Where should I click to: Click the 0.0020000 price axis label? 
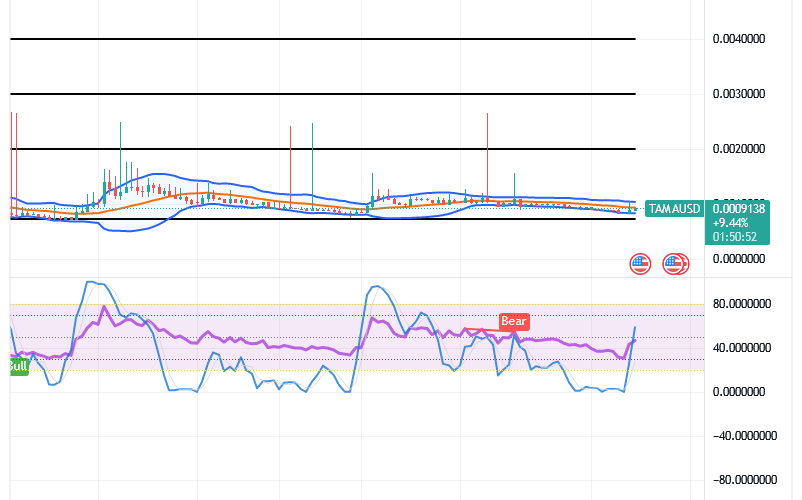(739, 149)
